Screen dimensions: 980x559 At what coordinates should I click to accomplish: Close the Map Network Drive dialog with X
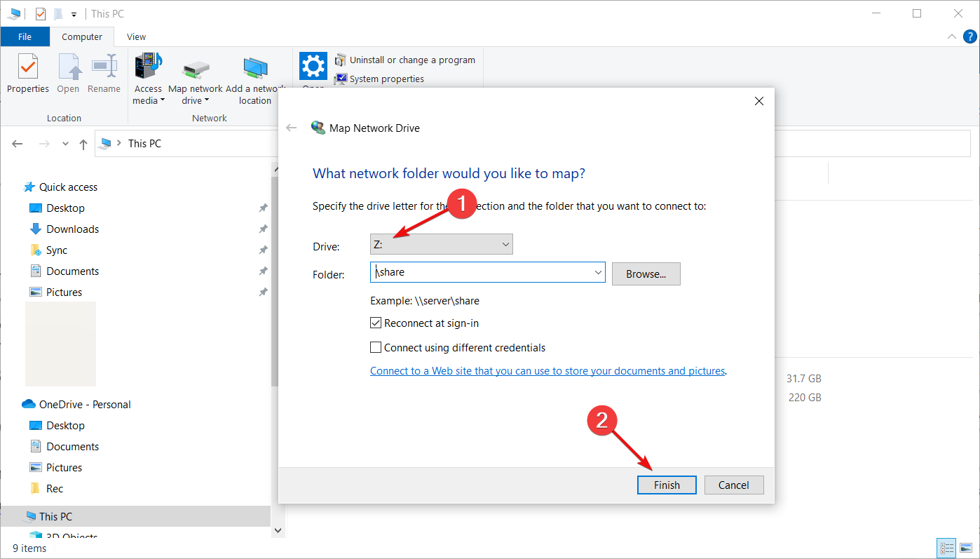(x=758, y=101)
